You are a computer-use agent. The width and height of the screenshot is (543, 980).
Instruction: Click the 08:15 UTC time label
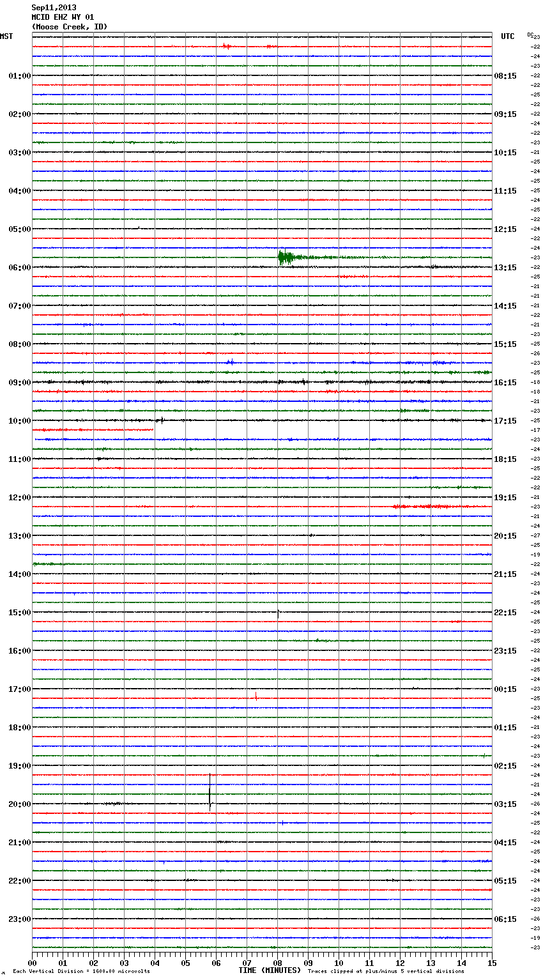coord(505,76)
